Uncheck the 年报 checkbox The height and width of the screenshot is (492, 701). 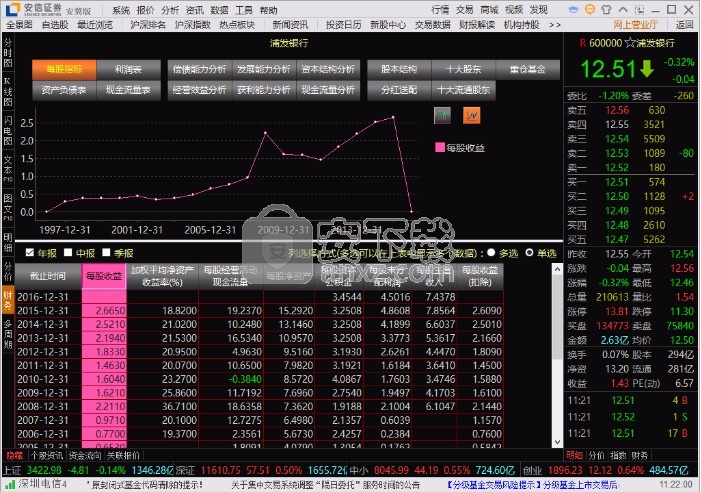[x=30, y=252]
